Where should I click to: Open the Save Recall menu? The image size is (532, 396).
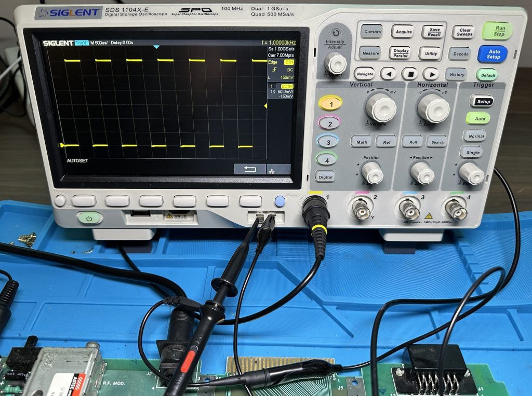point(434,32)
